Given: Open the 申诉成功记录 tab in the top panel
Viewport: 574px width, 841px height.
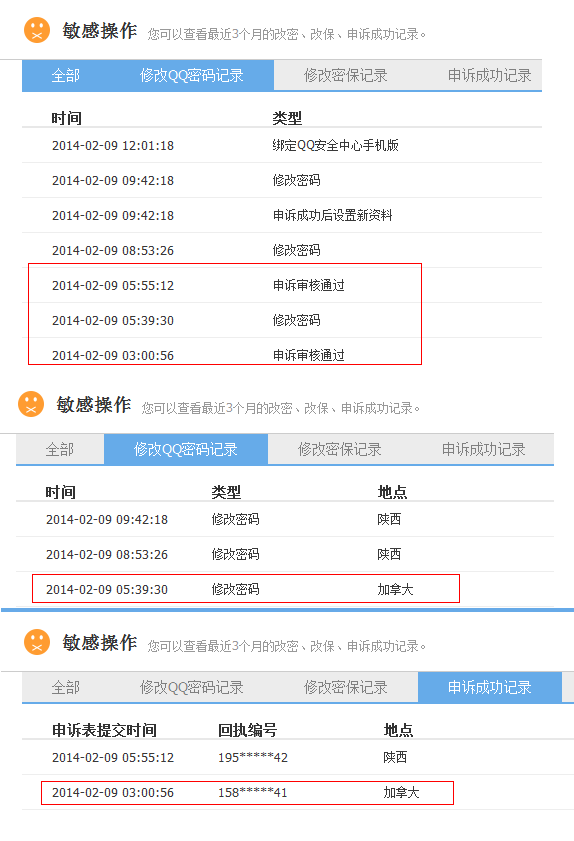Looking at the screenshot, I should click(489, 75).
